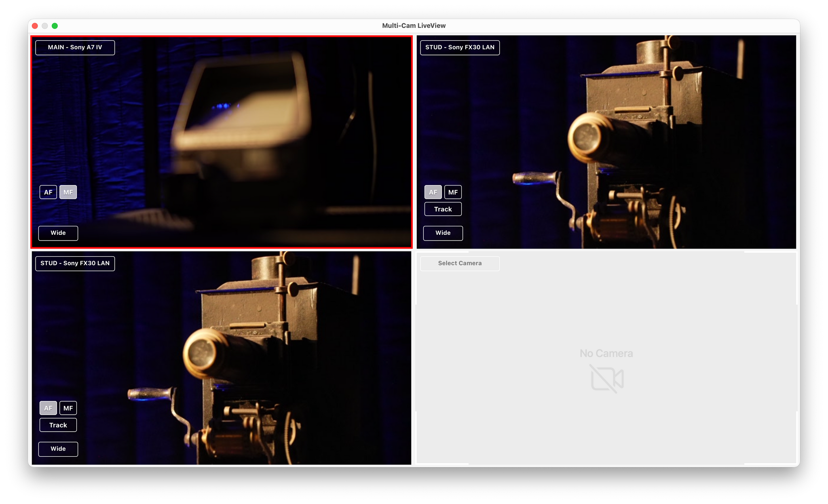Switch top-right FX30 to MF
The height and width of the screenshot is (504, 828).
[x=453, y=192]
